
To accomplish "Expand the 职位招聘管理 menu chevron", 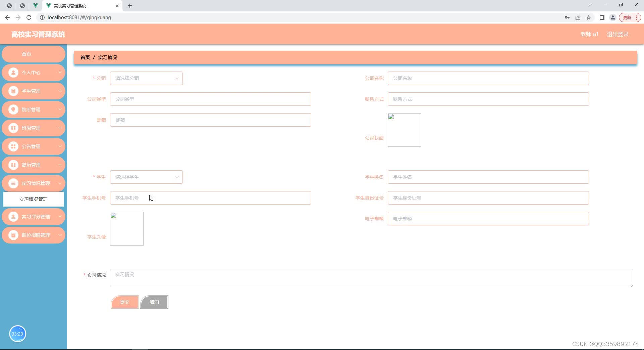I will (x=60, y=235).
